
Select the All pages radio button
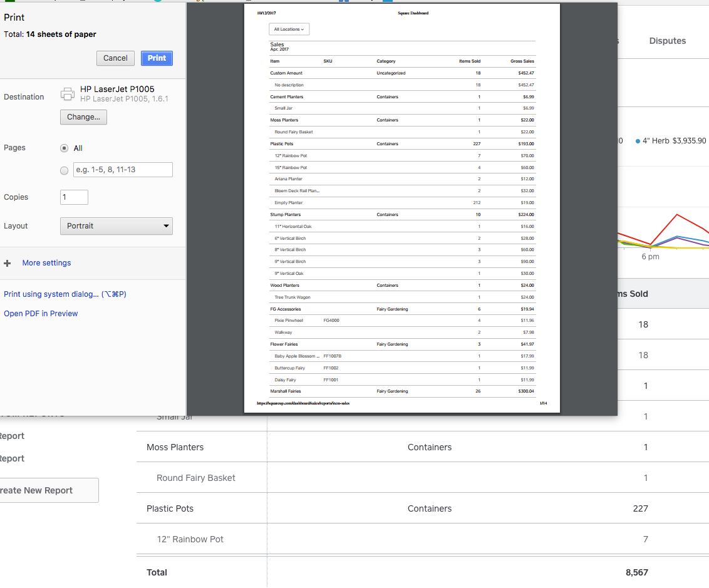click(x=64, y=148)
